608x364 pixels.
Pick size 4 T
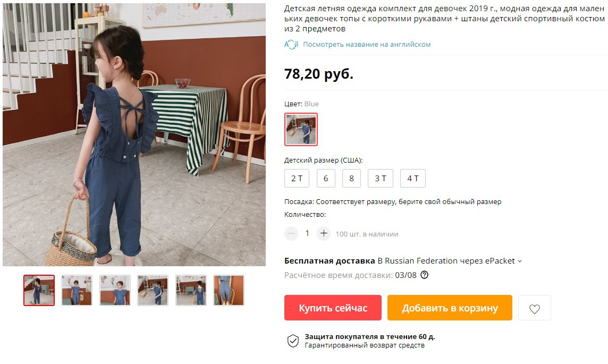(412, 179)
